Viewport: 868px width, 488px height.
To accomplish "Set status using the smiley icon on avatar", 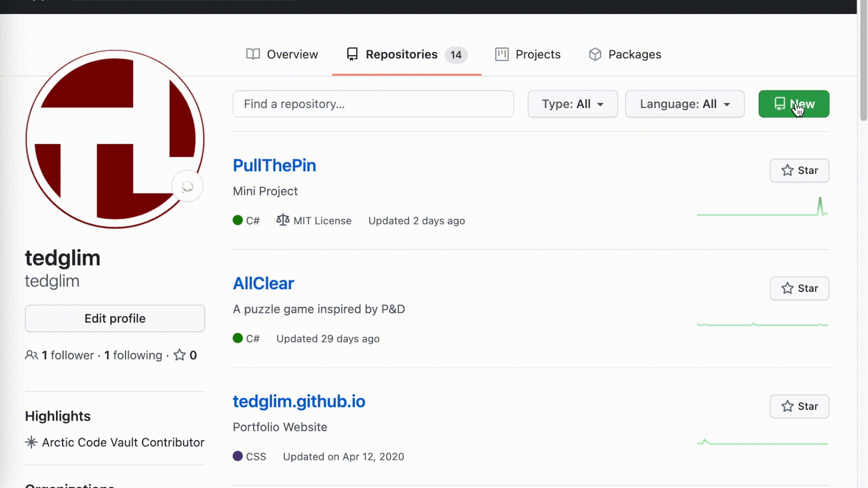I will pyautogui.click(x=187, y=187).
